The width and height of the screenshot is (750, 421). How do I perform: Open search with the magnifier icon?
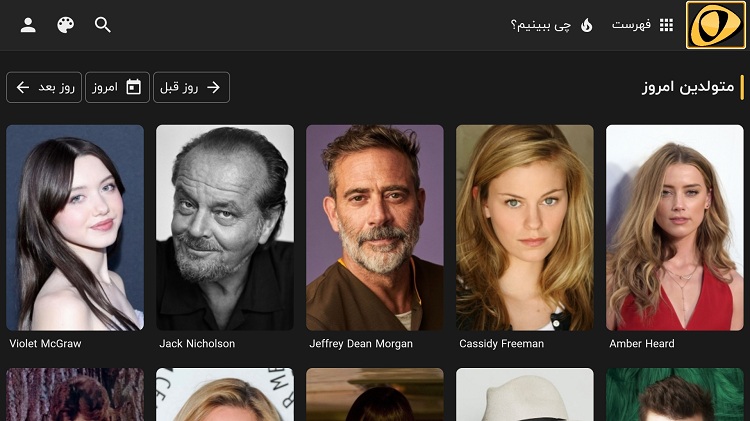tap(103, 25)
